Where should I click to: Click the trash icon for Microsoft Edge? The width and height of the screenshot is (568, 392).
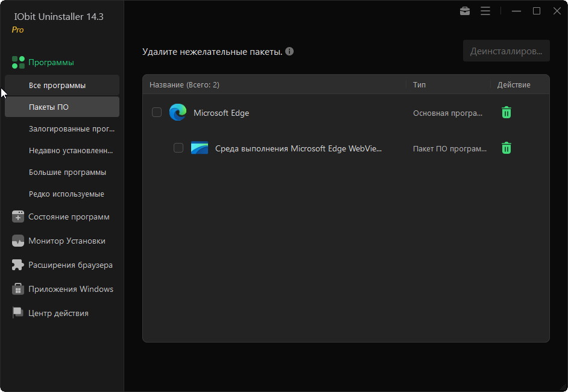(x=506, y=113)
